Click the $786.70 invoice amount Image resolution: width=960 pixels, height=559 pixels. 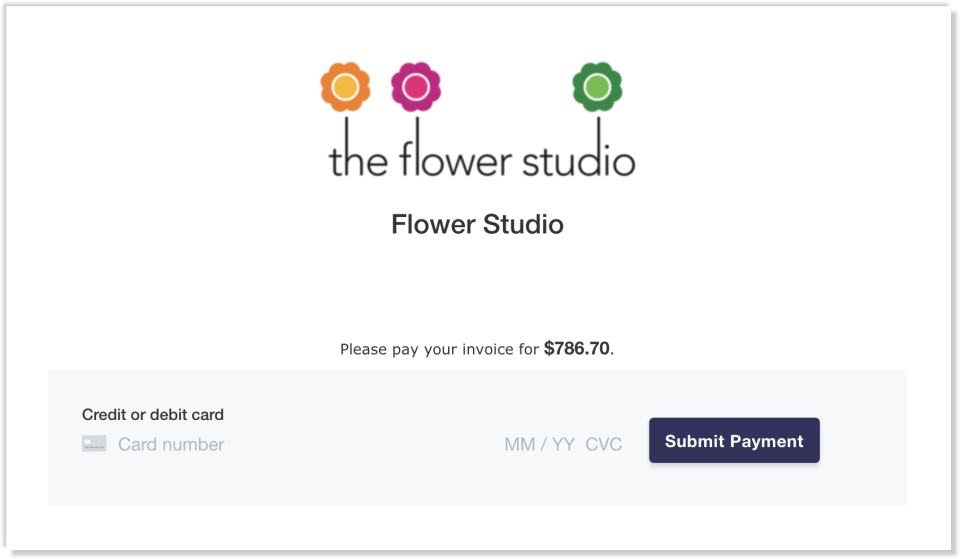click(x=577, y=349)
